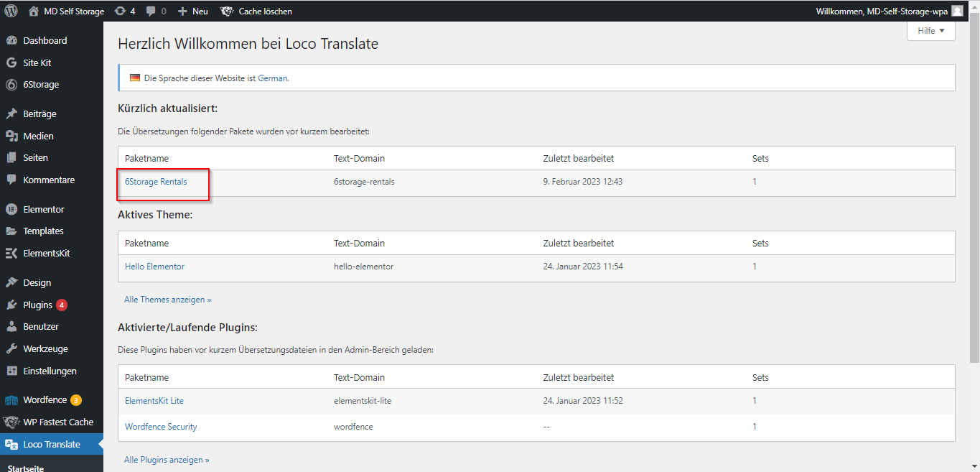Click the Design paintbrush icon
This screenshot has width=980, height=472.
pos(11,282)
